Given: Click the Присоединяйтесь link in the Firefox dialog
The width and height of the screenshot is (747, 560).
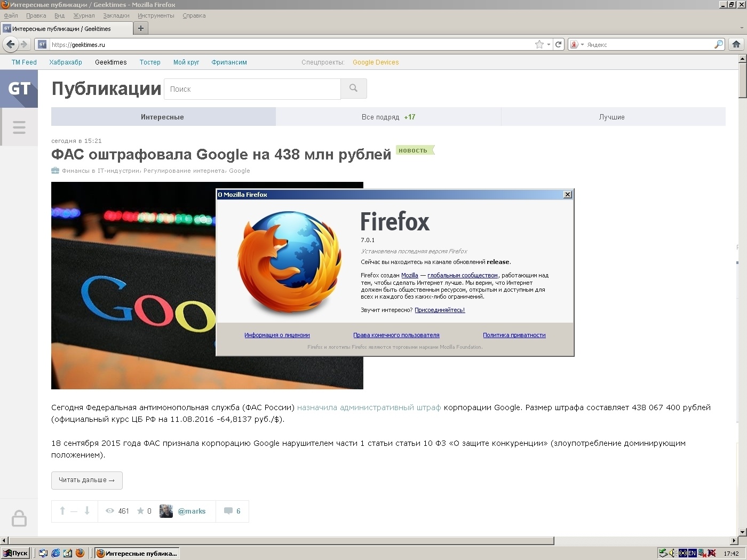Looking at the screenshot, I should tap(440, 310).
